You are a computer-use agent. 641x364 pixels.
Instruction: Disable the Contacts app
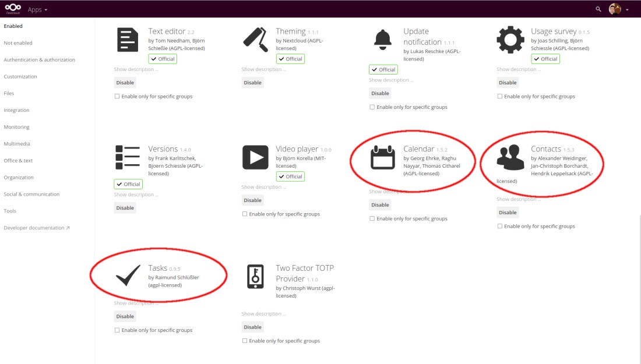pyautogui.click(x=508, y=213)
